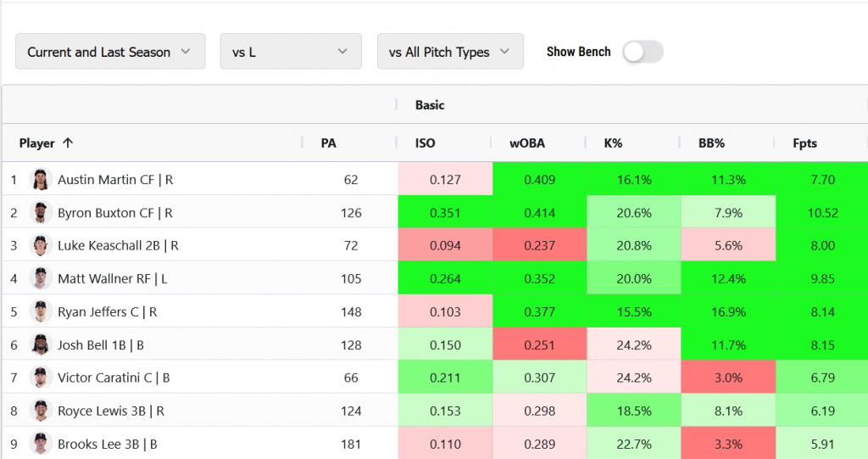This screenshot has height=459, width=868.
Task: Sort by the K% column header
Action: pyautogui.click(x=613, y=143)
